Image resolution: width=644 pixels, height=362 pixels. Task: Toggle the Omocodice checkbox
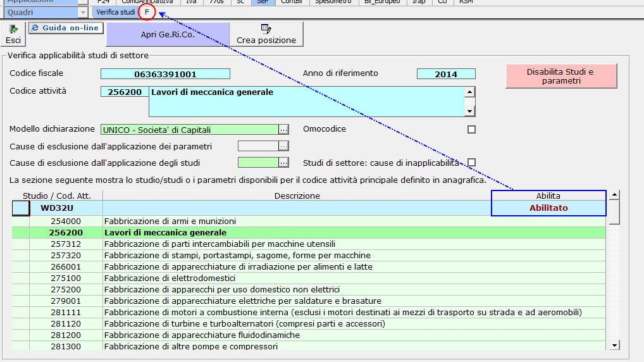click(x=471, y=130)
